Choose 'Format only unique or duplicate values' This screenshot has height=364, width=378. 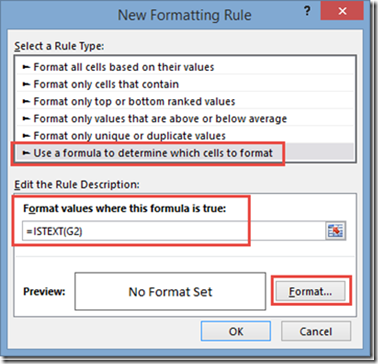[x=185, y=136]
